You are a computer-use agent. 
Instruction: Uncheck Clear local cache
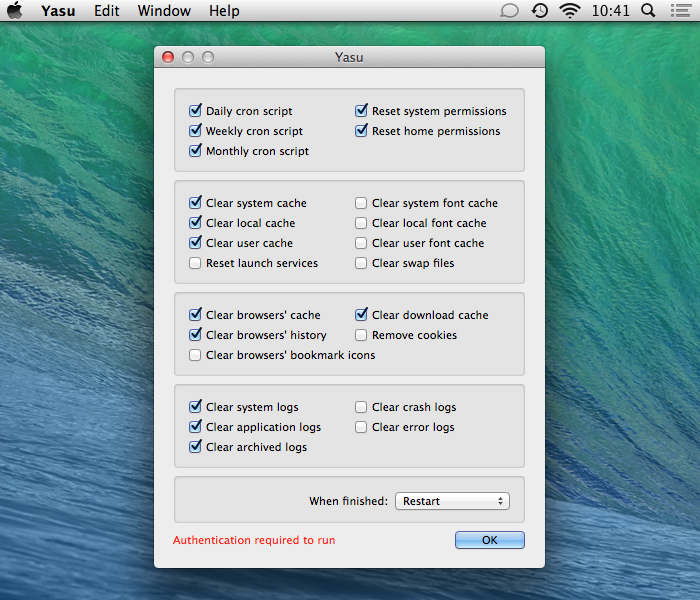195,223
